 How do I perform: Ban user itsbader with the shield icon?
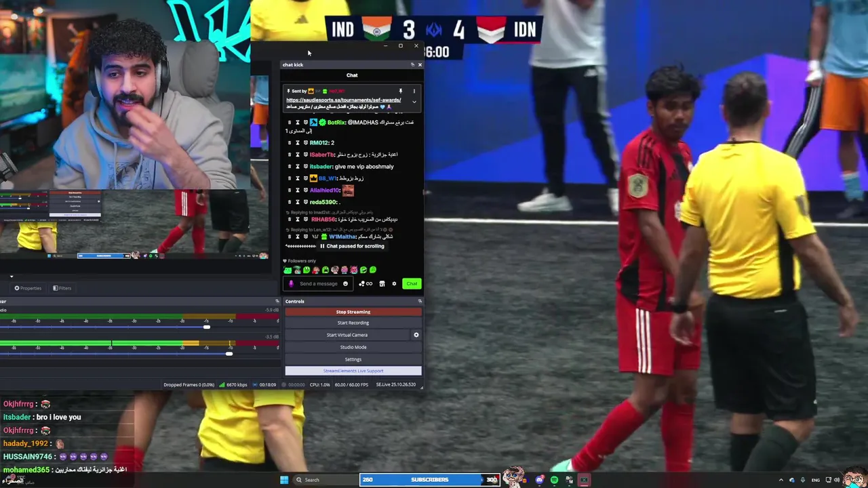click(305, 167)
